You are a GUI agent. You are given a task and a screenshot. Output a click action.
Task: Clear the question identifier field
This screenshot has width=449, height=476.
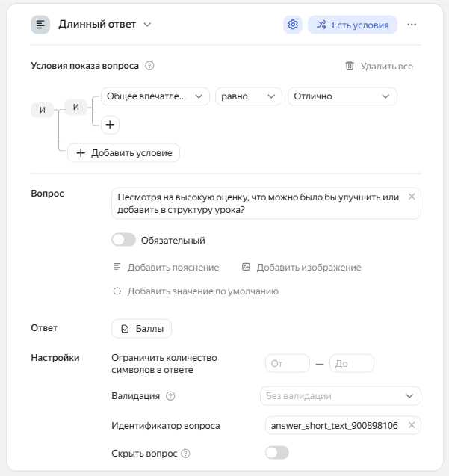pyautogui.click(x=412, y=425)
